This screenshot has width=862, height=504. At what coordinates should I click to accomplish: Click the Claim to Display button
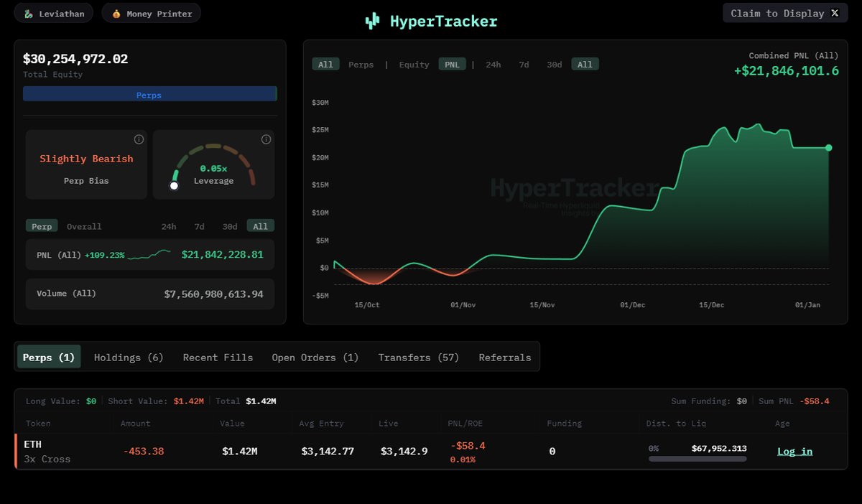(777, 13)
